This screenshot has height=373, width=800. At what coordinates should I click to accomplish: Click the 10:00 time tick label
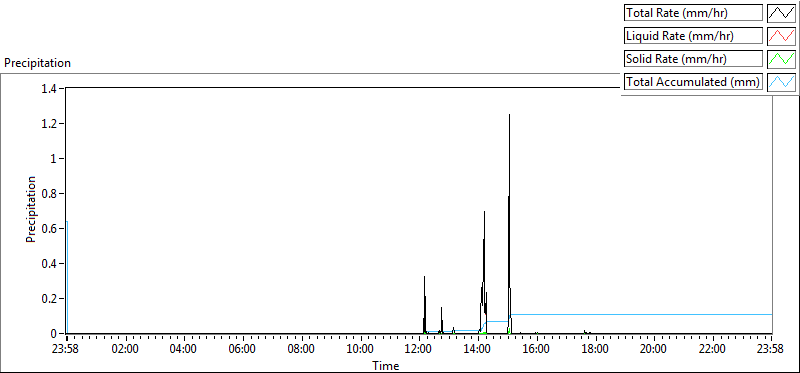360,349
